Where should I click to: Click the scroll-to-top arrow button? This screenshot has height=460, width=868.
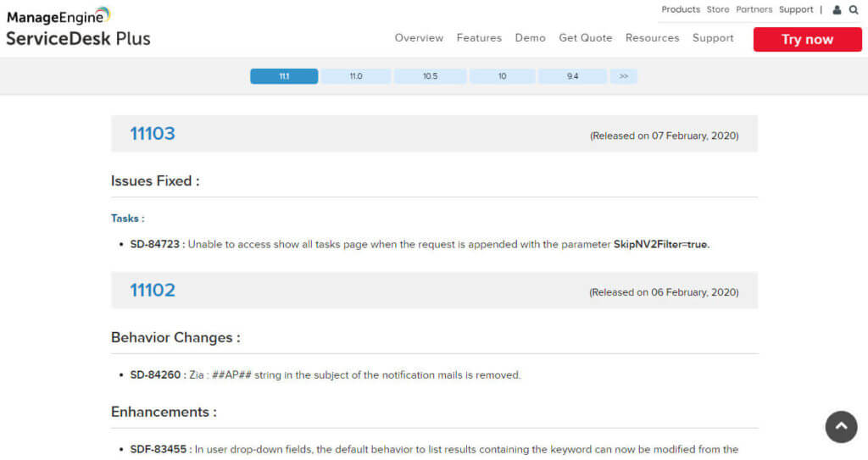(x=841, y=426)
